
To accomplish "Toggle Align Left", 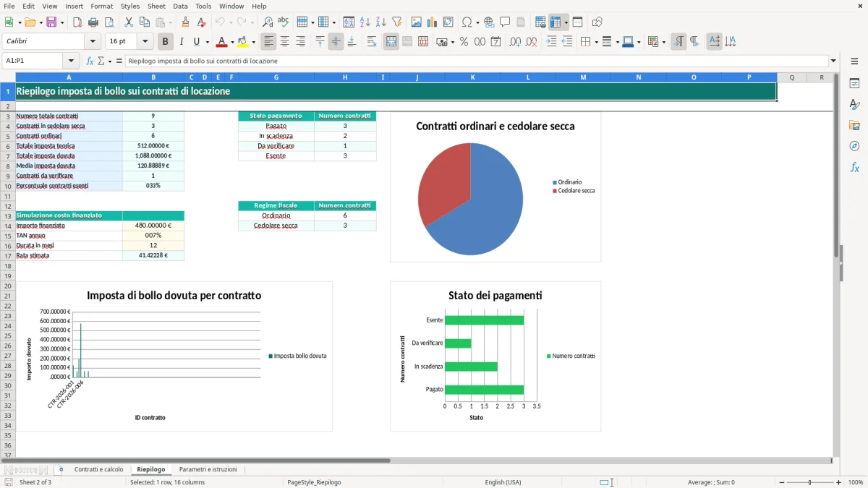I will coord(268,41).
